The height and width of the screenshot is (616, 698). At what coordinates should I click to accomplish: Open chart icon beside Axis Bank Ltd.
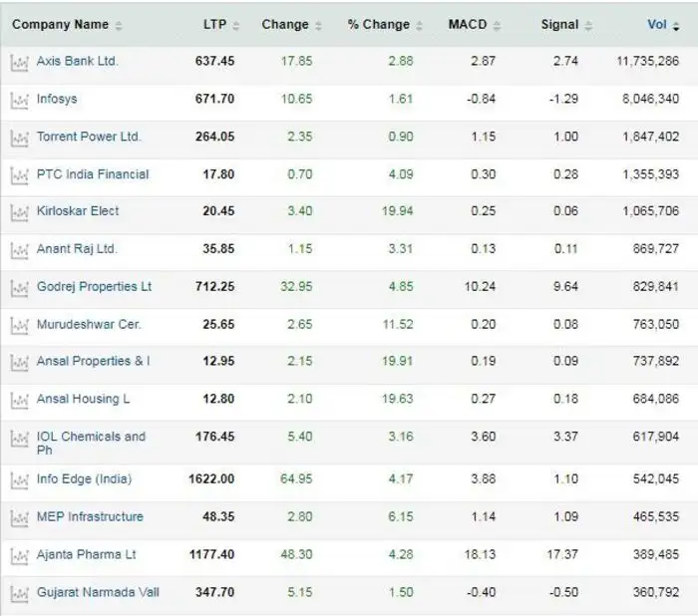[x=19, y=63]
